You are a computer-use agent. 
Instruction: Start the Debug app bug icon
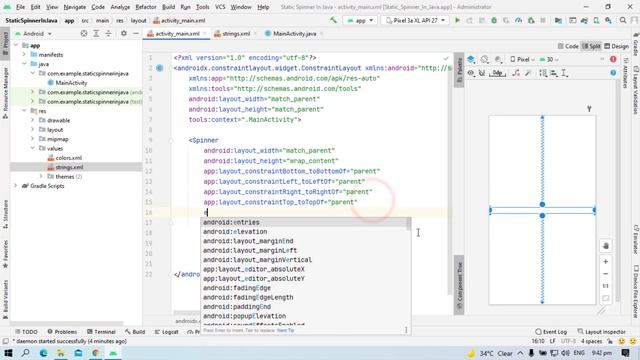494,20
